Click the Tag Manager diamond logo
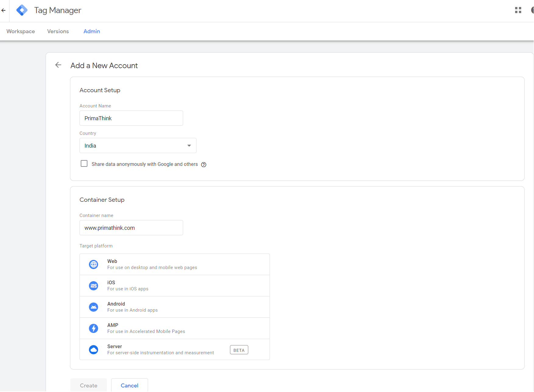This screenshot has height=392, width=534. pyautogui.click(x=22, y=10)
